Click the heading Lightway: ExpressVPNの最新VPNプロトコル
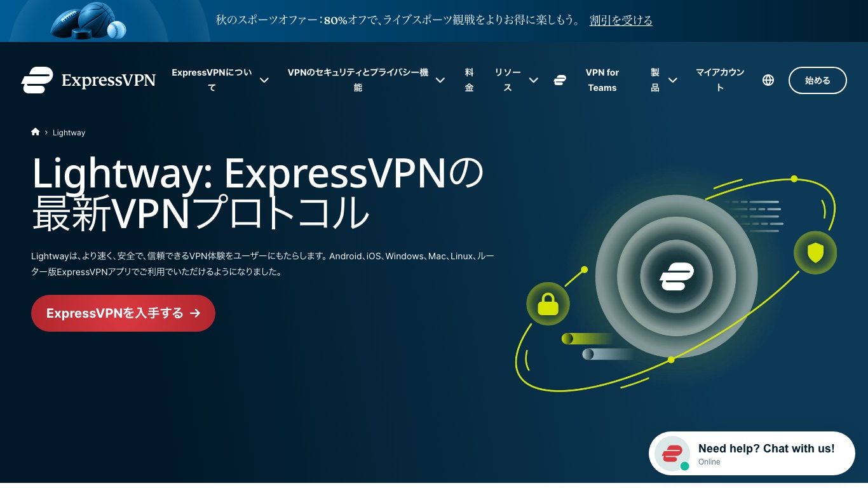The height and width of the screenshot is (488, 868). coord(258,194)
